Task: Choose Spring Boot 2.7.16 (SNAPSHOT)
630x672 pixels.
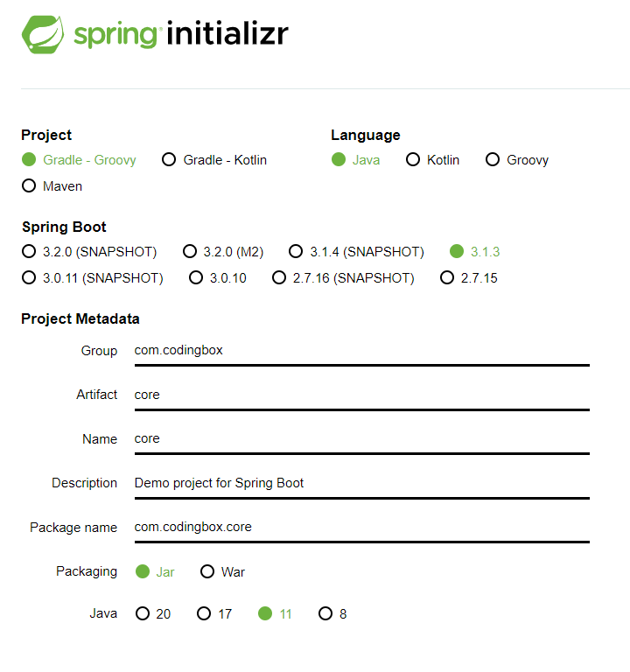Action: 343,277
